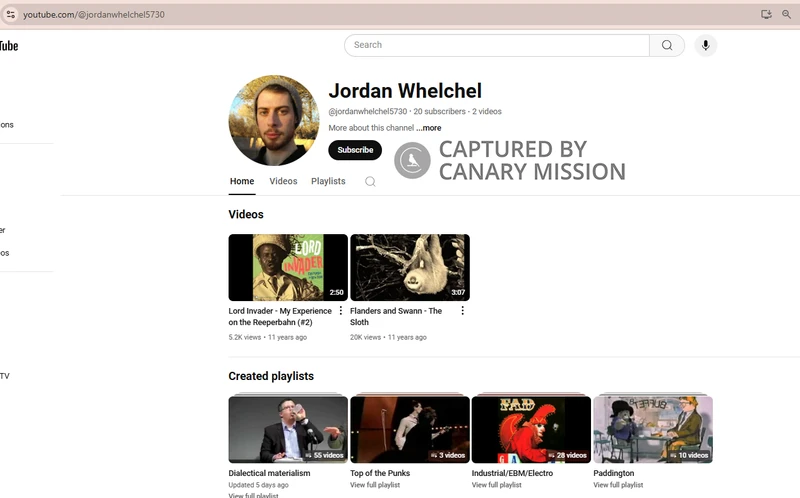Open Industrial/EBM/Electro playlist thumbnail
The image size is (800, 498).
tap(531, 430)
